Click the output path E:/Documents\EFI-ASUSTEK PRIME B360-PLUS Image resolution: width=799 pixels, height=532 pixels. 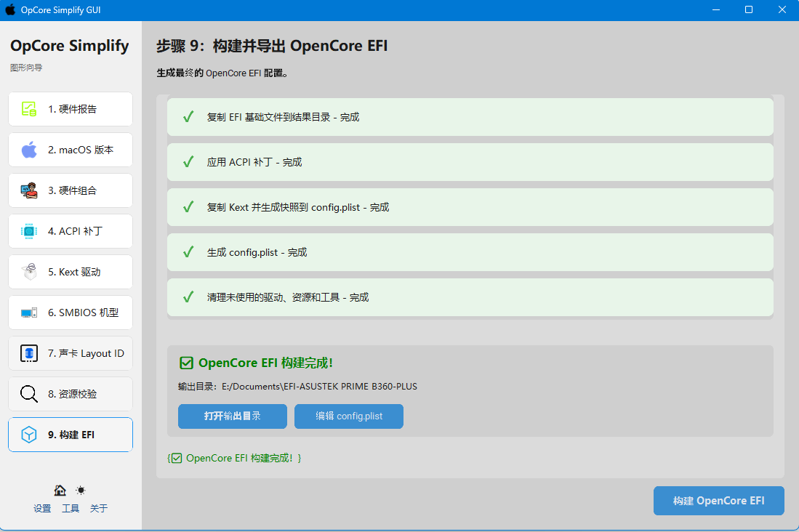coord(319,387)
